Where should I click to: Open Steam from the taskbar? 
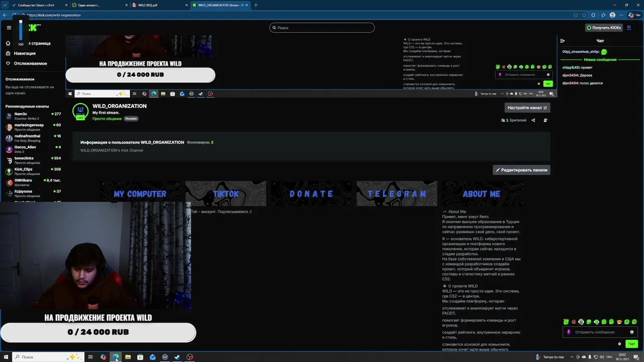point(177,357)
